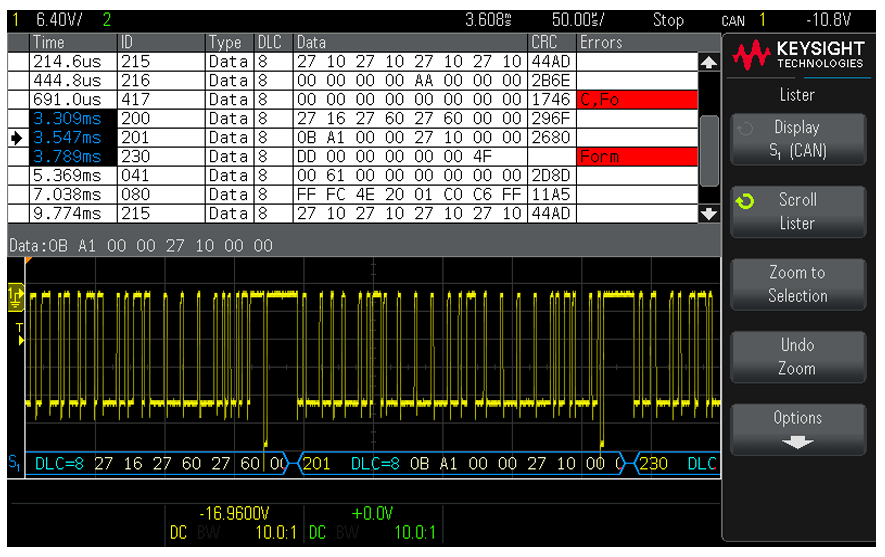Image resolution: width=885 pixels, height=557 pixels.
Task: Click the 444.8us time cell
Action: [x=73, y=81]
